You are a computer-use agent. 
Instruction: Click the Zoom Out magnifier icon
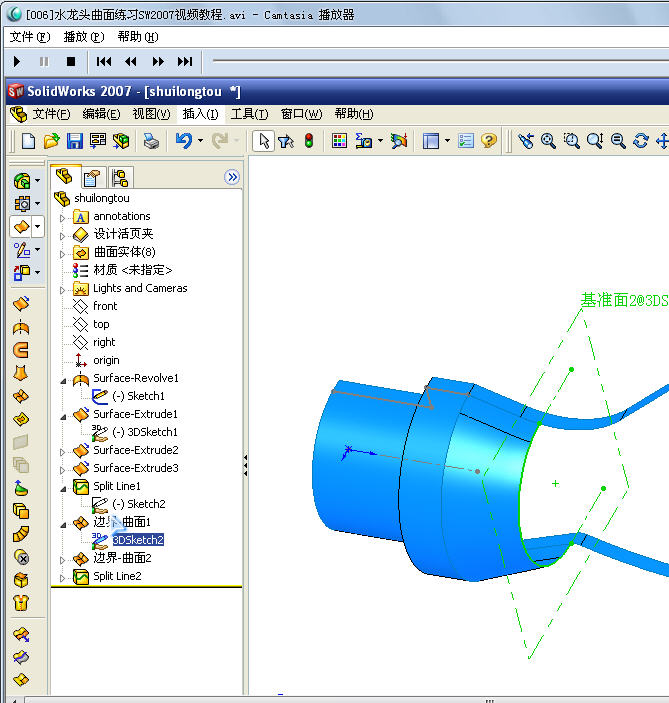click(618, 141)
